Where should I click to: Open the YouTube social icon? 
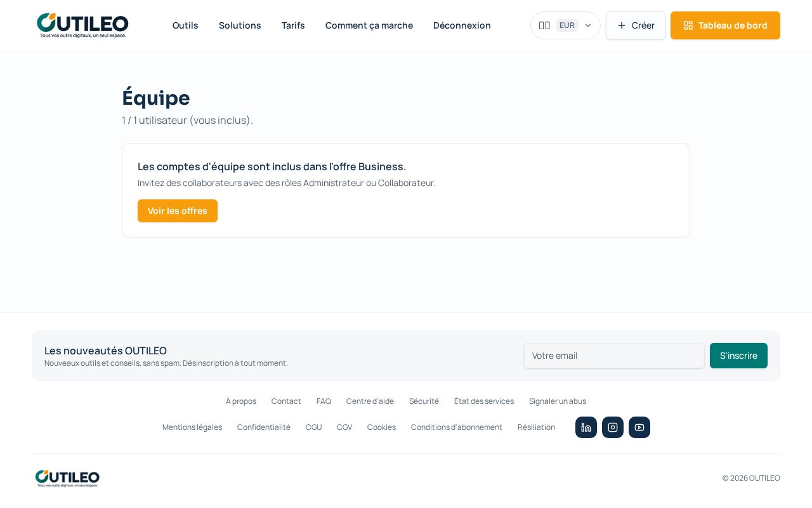tap(639, 427)
